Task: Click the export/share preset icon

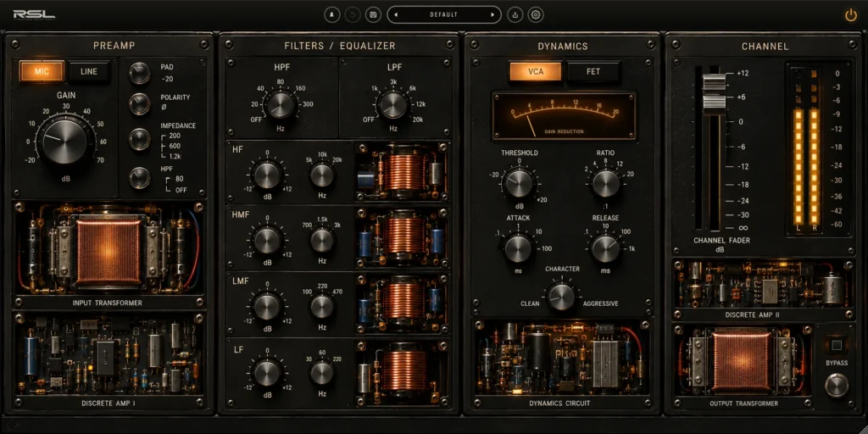Action: pyautogui.click(x=515, y=15)
